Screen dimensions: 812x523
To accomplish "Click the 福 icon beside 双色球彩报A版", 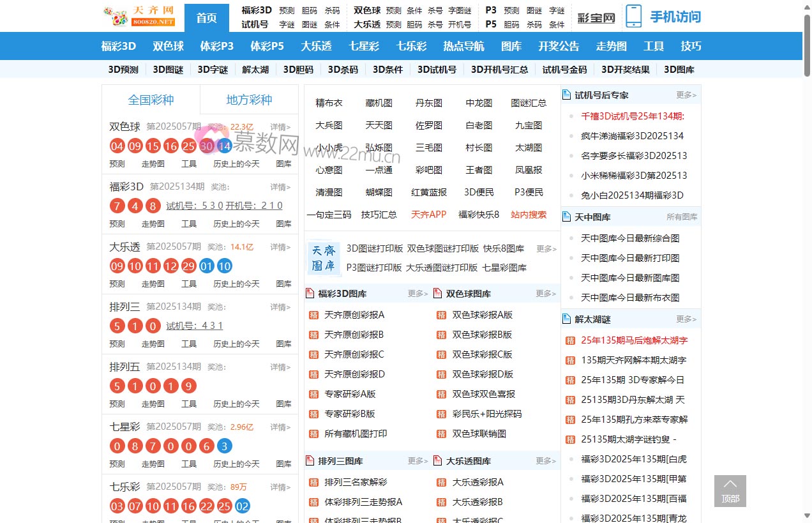I will tap(440, 315).
